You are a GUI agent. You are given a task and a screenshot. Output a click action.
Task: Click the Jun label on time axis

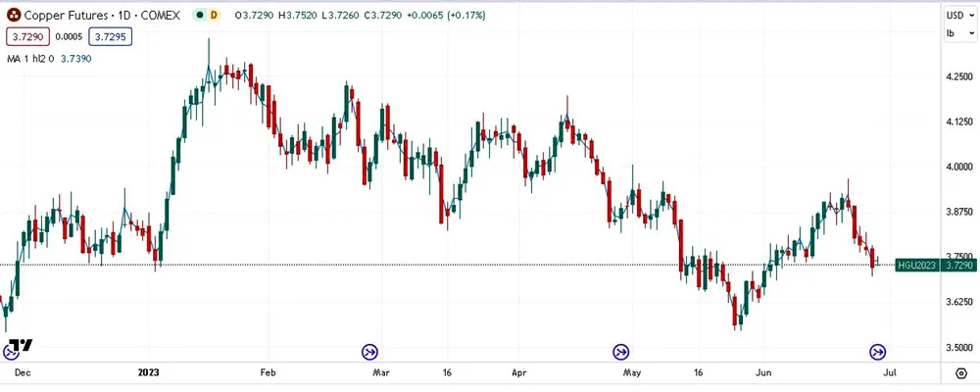[x=764, y=372]
